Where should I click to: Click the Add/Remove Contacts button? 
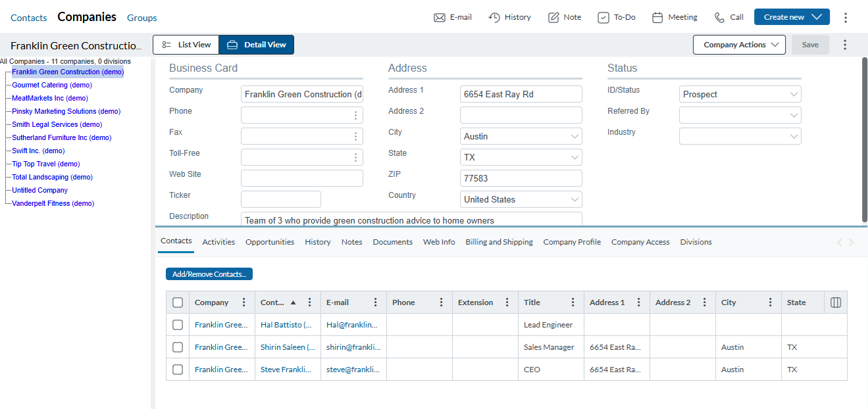pyautogui.click(x=209, y=274)
